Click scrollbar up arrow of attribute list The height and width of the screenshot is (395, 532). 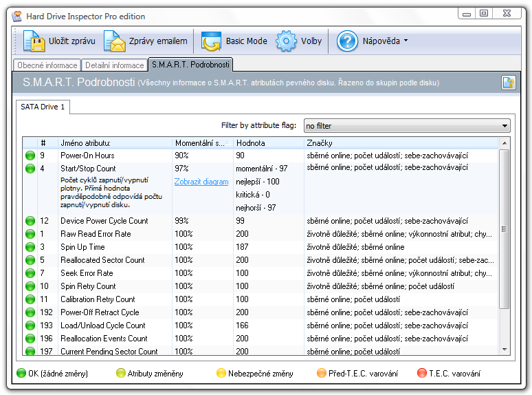tap(505, 143)
